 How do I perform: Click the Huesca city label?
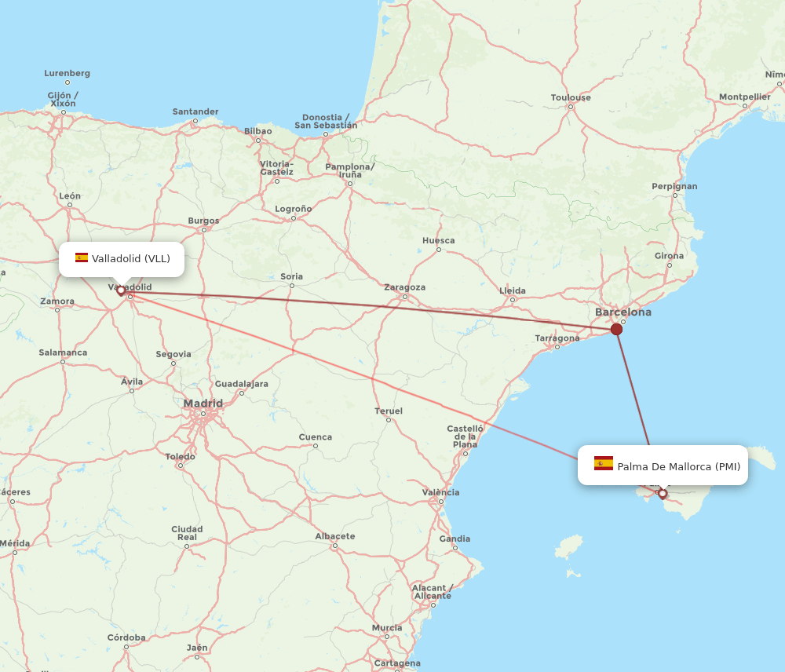coord(439,240)
